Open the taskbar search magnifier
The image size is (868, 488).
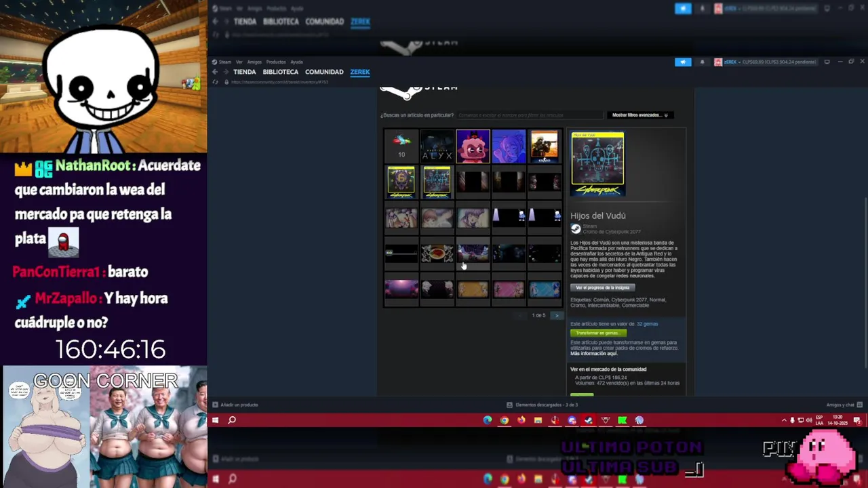pos(232,420)
